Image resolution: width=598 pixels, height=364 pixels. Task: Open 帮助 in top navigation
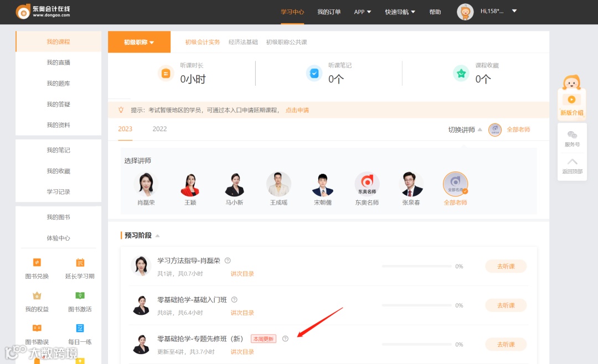pos(435,12)
